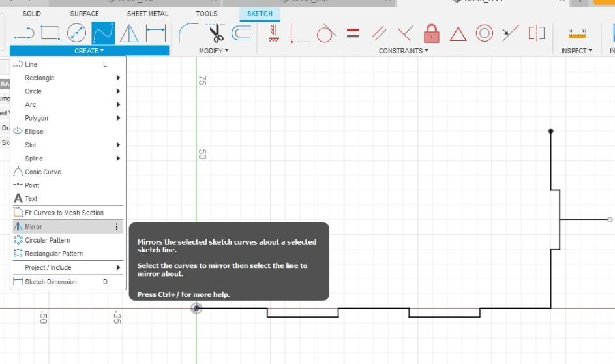Apply the Concentric constraint icon
The width and height of the screenshot is (615, 364).
click(x=485, y=33)
